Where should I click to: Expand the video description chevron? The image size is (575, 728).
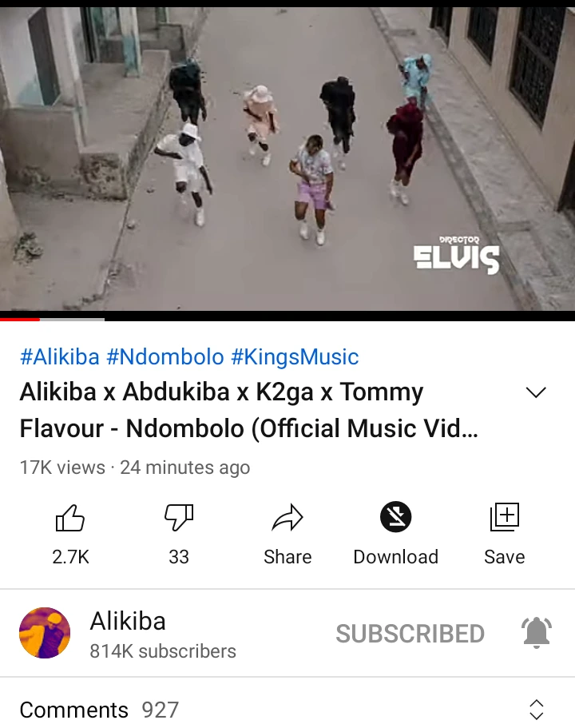click(536, 392)
